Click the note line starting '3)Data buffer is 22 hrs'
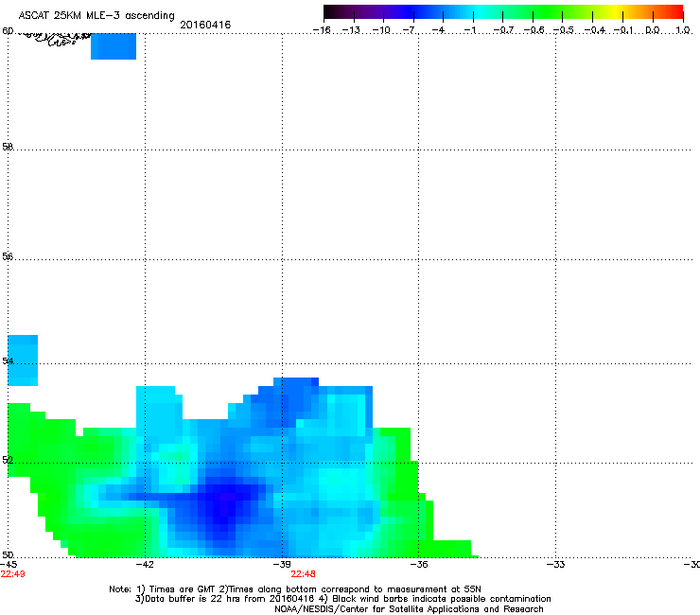Screen dimensions: 700x615 pos(342,599)
